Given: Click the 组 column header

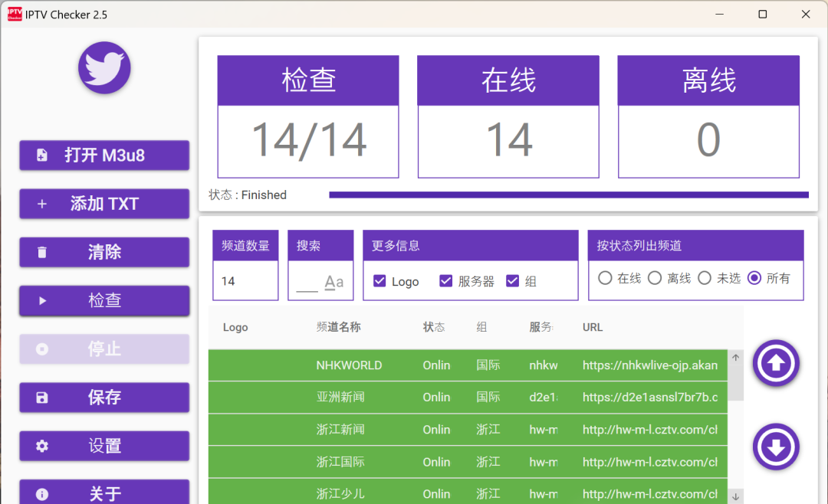Looking at the screenshot, I should tap(481, 327).
